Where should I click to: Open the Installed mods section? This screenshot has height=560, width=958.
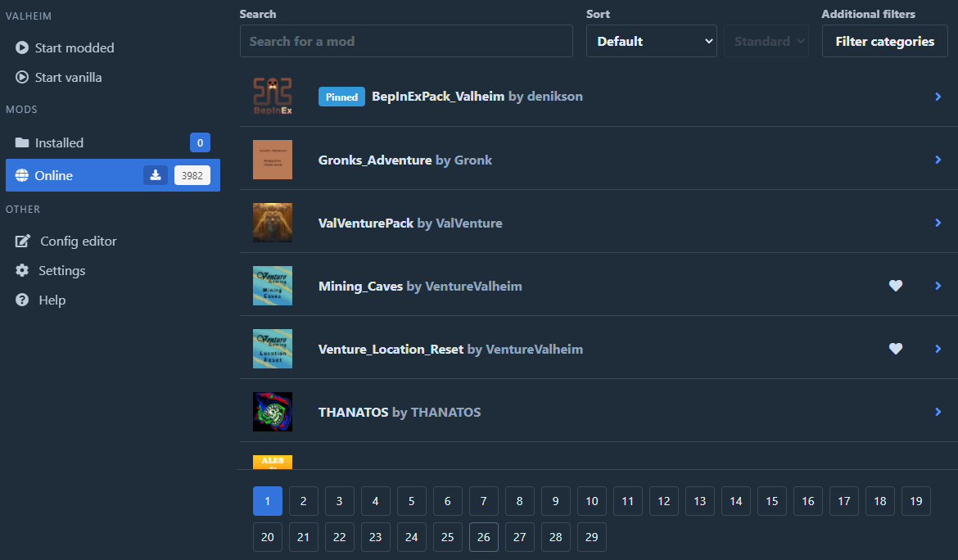(113, 143)
